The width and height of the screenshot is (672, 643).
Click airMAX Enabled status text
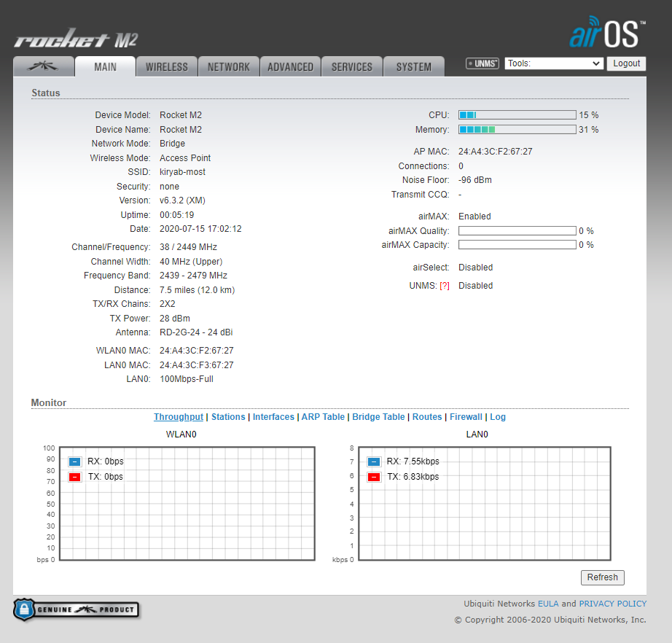pos(475,217)
